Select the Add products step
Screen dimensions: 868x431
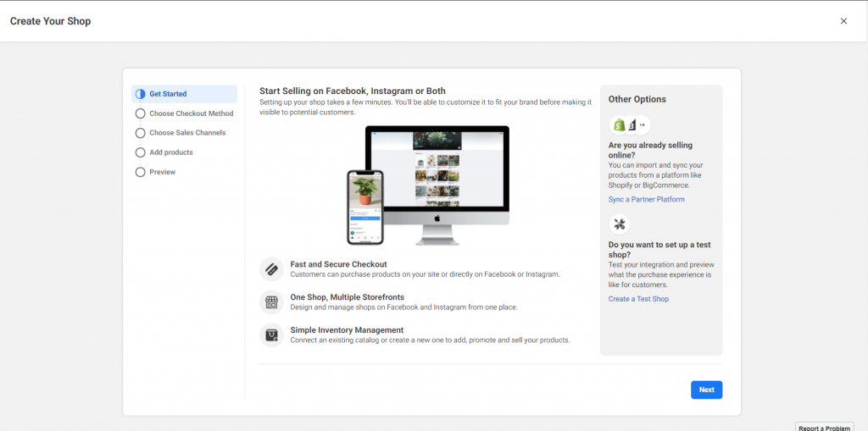point(184,152)
